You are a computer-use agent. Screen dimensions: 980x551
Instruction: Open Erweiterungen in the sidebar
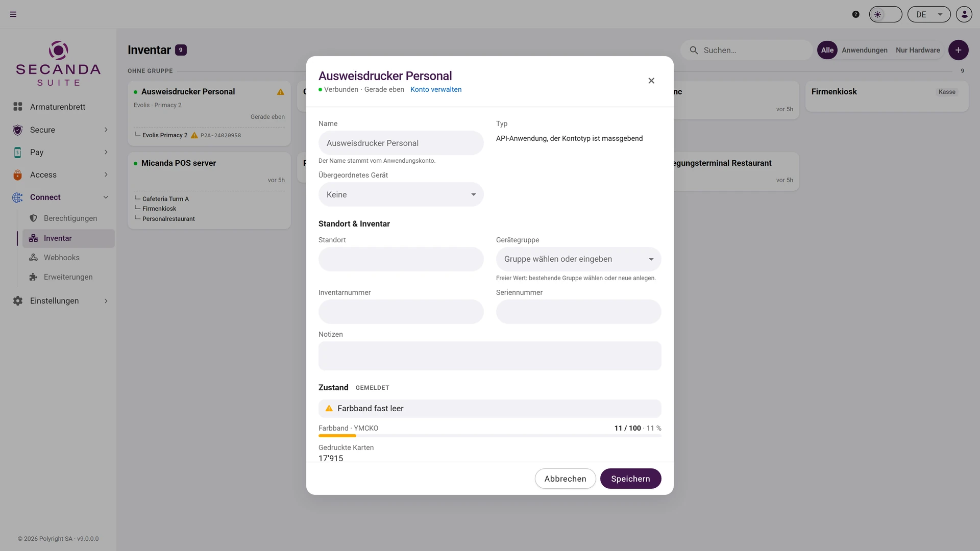[x=68, y=277]
